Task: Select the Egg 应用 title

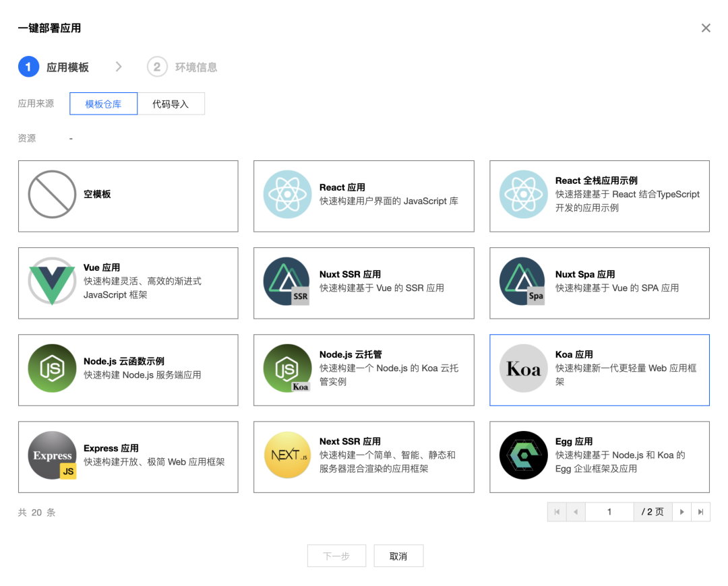Action: (x=574, y=441)
